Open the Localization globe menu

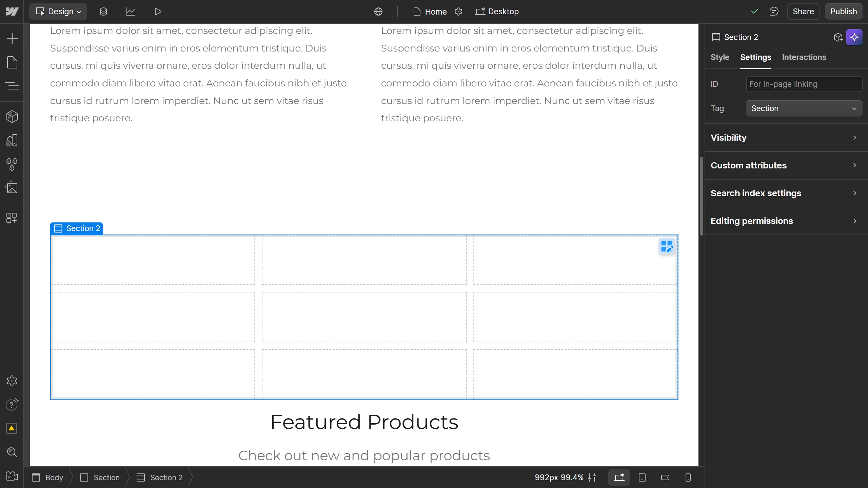tap(378, 11)
